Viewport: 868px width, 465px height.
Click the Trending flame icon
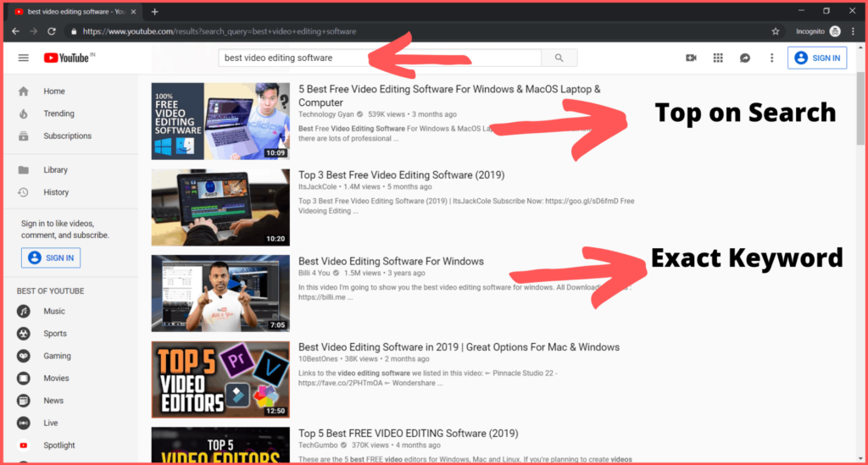coord(23,113)
